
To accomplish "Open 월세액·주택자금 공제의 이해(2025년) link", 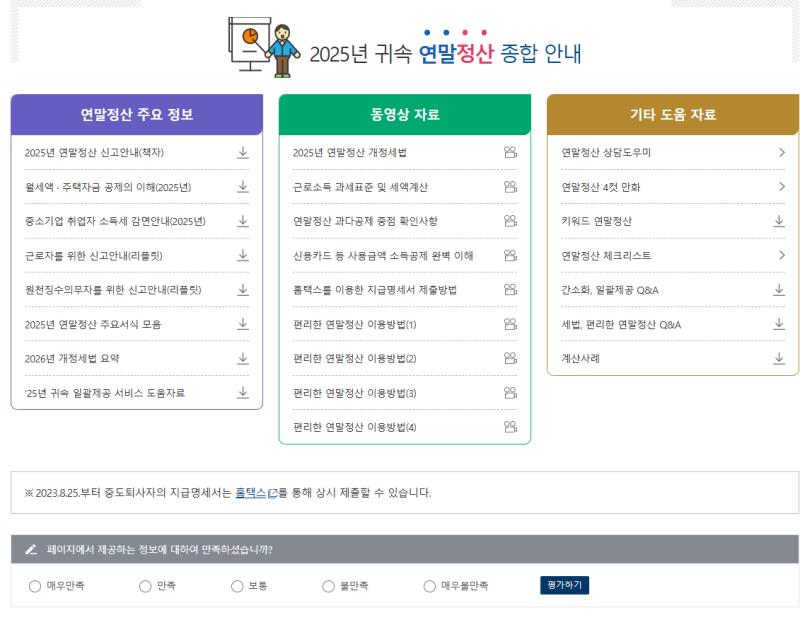I will [x=108, y=187].
